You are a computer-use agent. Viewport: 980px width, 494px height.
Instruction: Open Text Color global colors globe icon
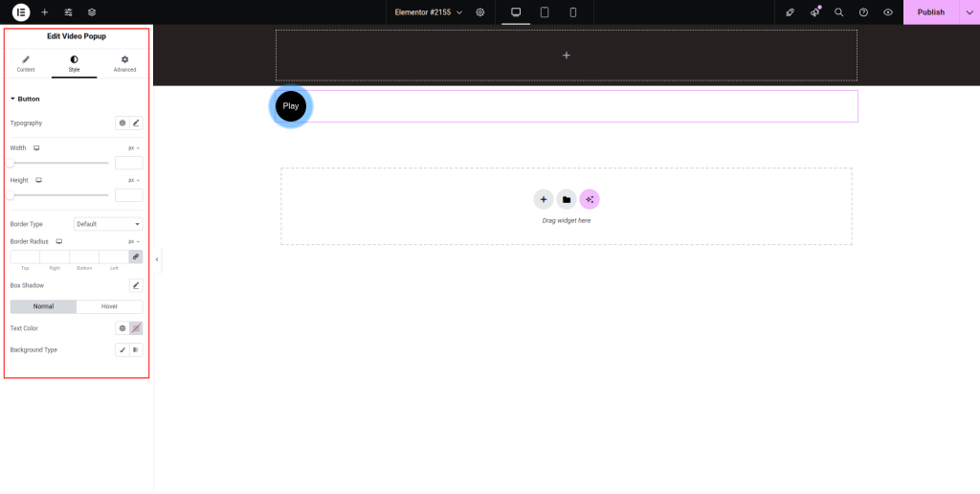pyautogui.click(x=122, y=328)
